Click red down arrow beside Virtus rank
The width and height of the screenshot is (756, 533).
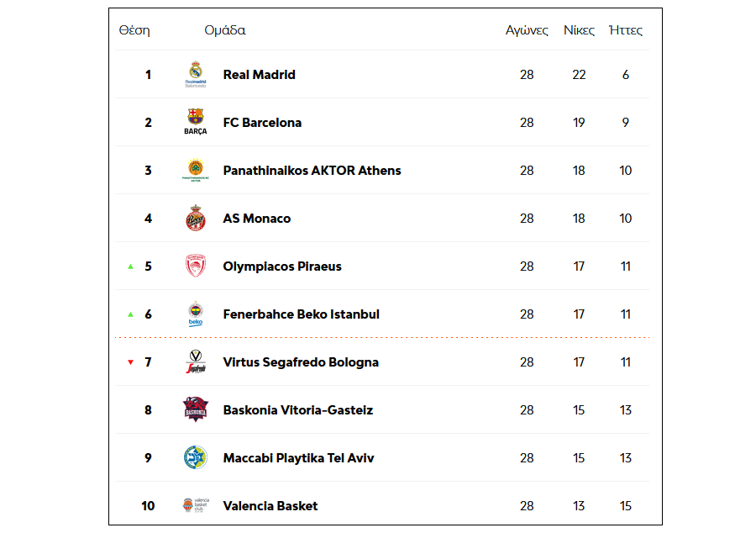(x=130, y=362)
